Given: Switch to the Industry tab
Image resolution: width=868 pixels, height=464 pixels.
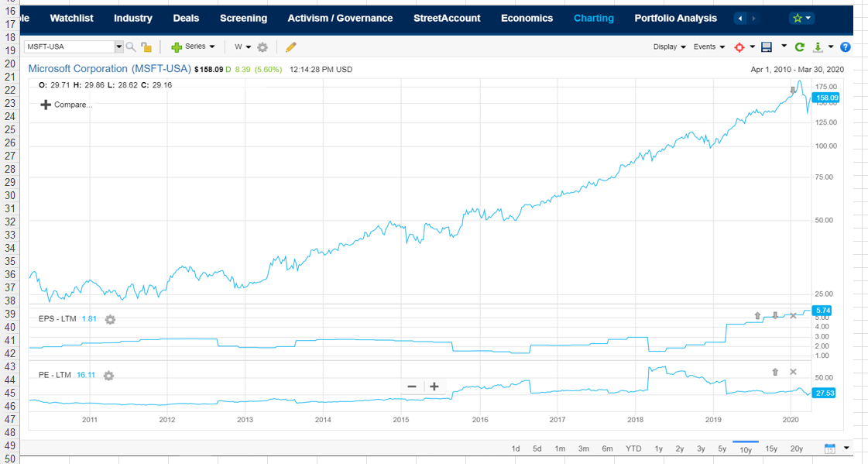Looking at the screenshot, I should (133, 19).
